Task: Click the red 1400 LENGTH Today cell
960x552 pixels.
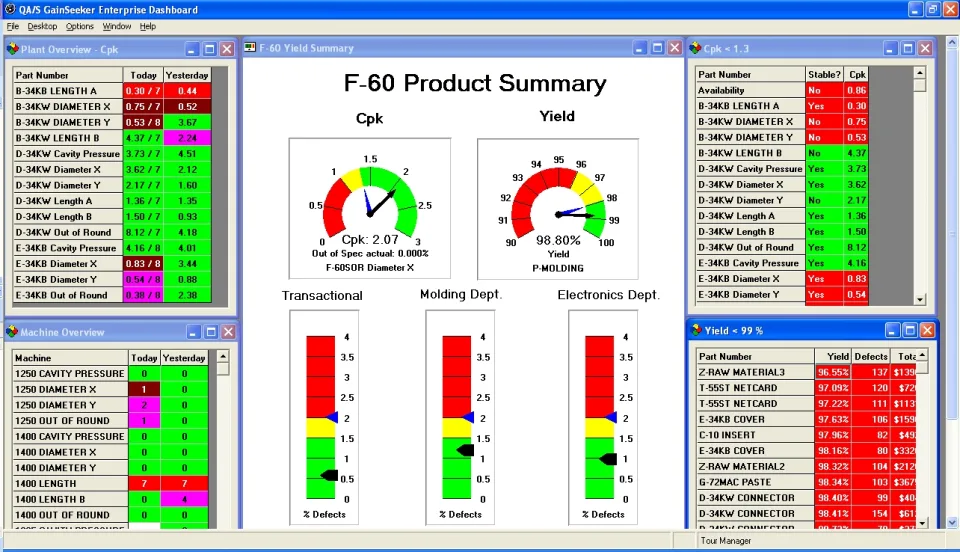Action: point(144,483)
